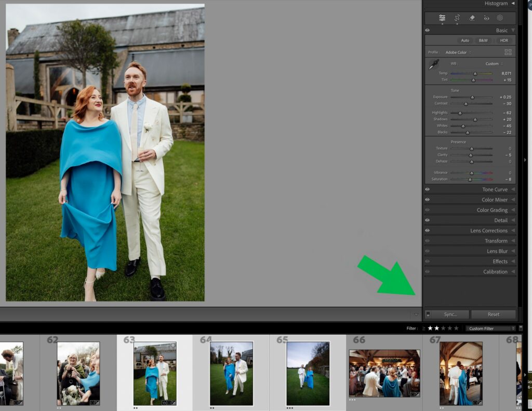Select the Crop Overlay tool

pos(457,18)
